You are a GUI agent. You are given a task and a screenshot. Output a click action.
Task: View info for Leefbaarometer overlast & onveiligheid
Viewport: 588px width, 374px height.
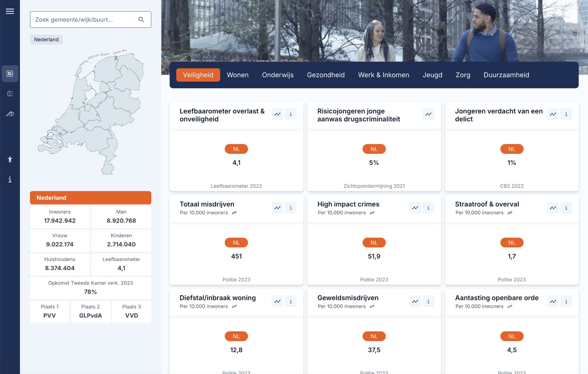pyautogui.click(x=291, y=114)
